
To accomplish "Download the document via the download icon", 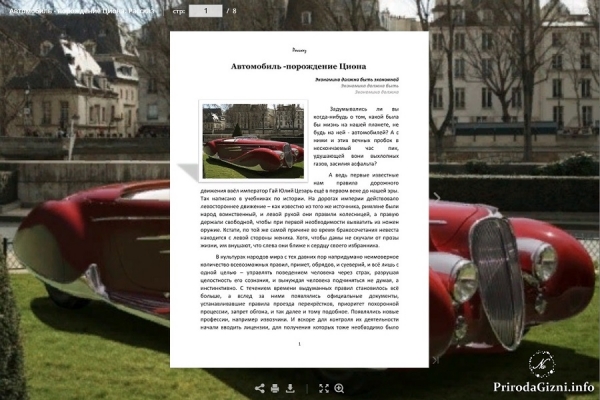I will point(290,389).
